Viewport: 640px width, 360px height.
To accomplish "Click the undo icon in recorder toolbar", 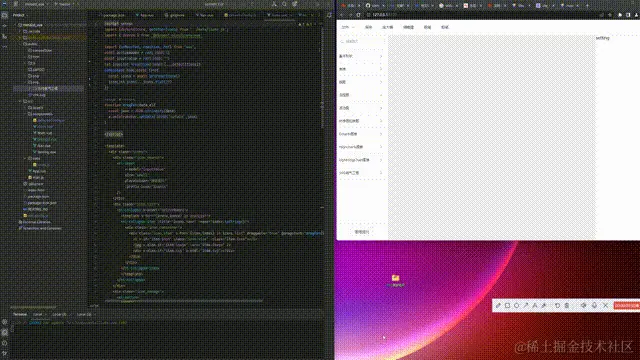I will coord(557,305).
